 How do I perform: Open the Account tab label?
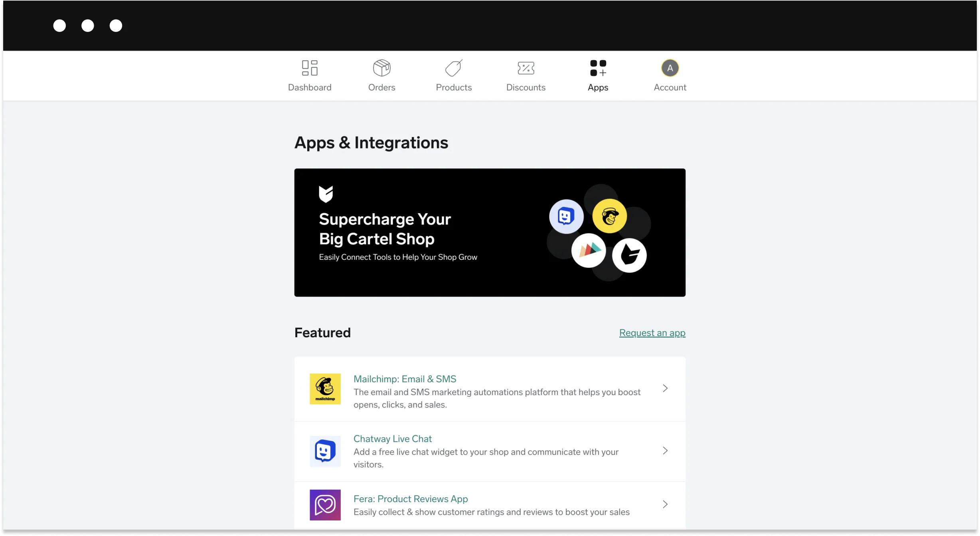(x=670, y=87)
